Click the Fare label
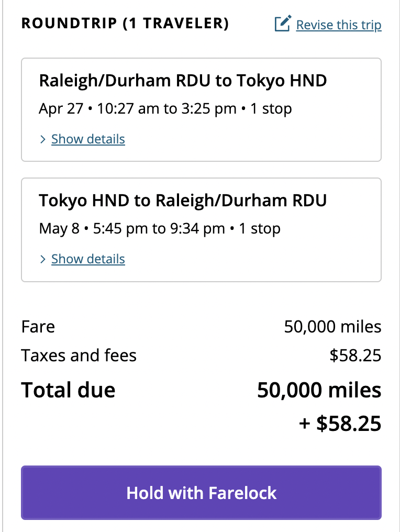The height and width of the screenshot is (532, 400). click(38, 327)
